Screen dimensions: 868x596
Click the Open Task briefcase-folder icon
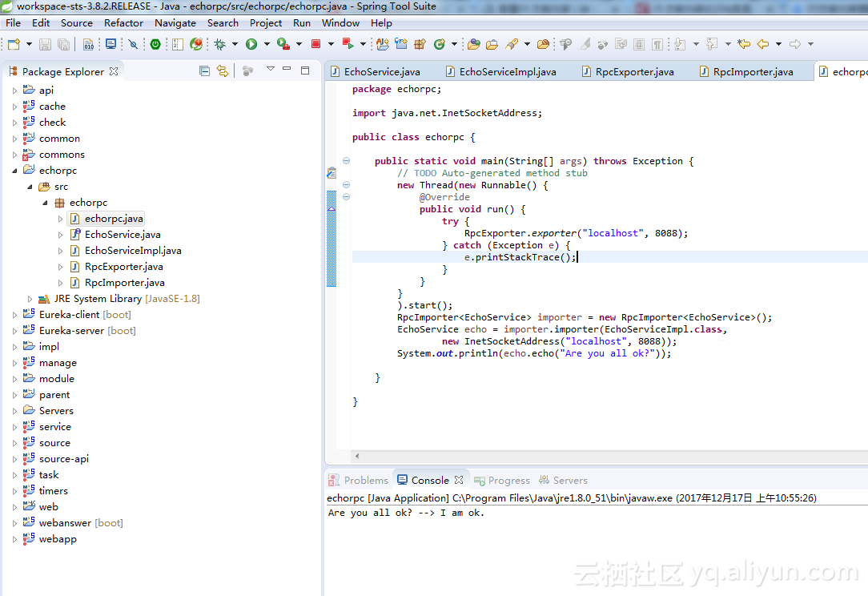point(492,44)
